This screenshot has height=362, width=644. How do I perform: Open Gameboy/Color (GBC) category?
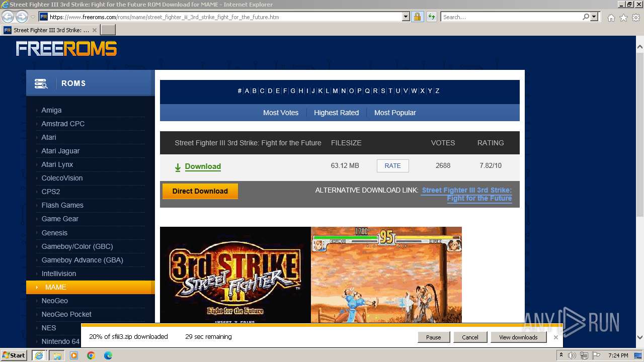[x=77, y=246]
